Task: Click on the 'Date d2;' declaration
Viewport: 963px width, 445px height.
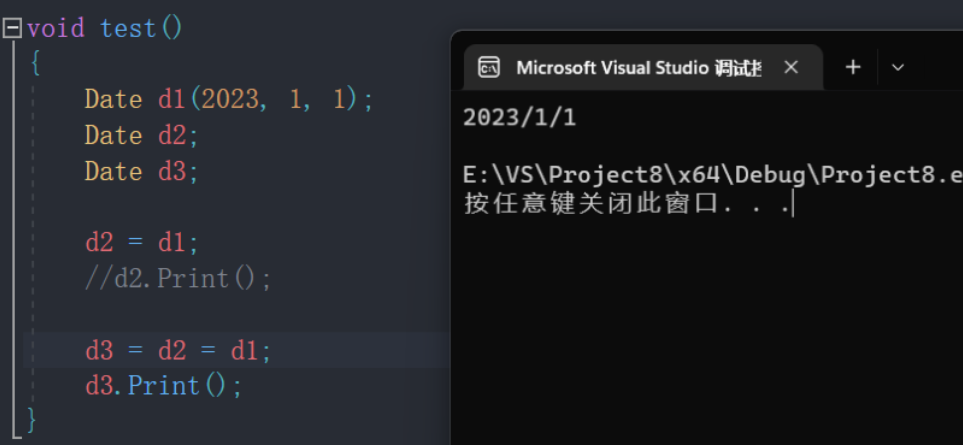Action: [141, 135]
